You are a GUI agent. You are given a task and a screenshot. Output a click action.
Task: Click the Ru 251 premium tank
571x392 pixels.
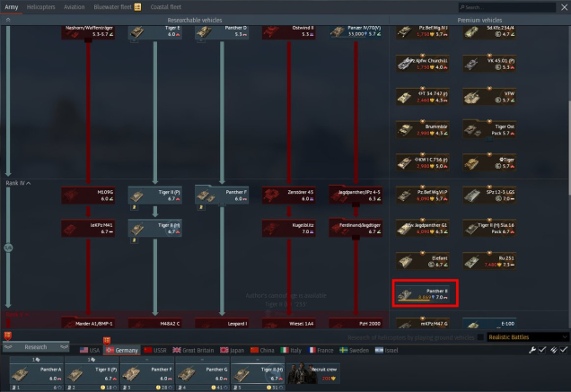click(490, 260)
